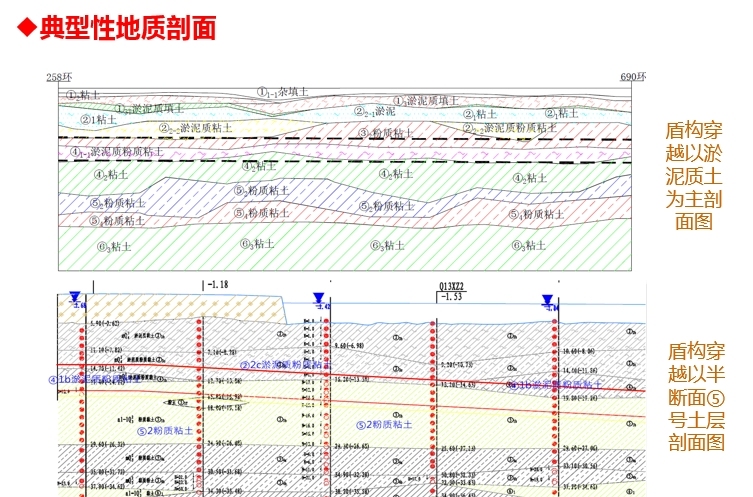Select the ①1-1杂填土 layer label
The image size is (753, 497).
tap(282, 91)
